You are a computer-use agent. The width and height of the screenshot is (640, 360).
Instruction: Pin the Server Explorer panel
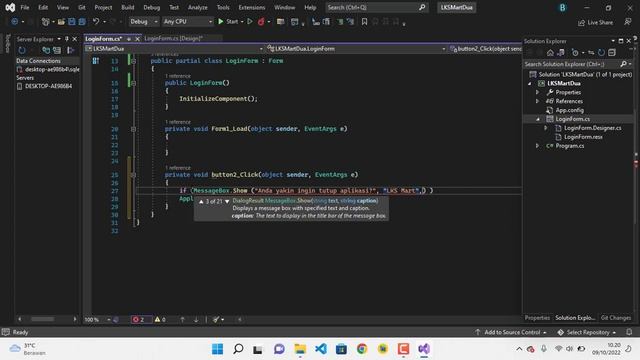click(x=67, y=39)
